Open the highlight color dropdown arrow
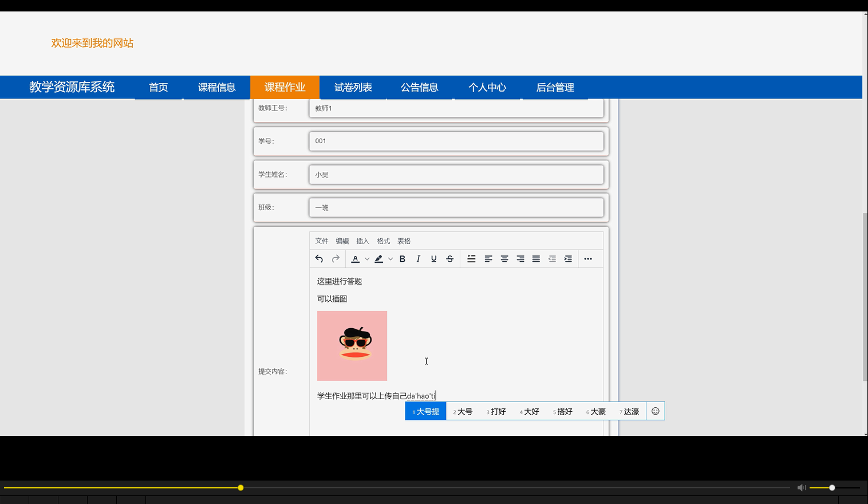The width and height of the screenshot is (868, 504). coord(390,258)
